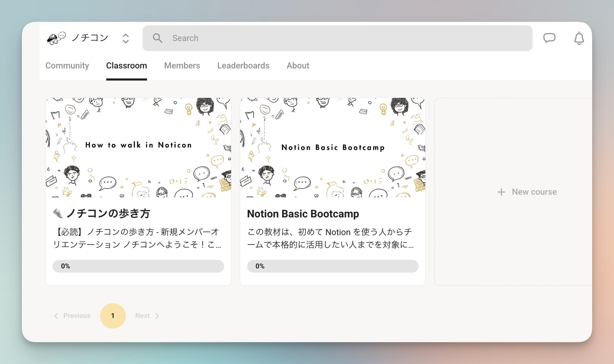Click the ノチコン community name
Screen dimensions: 614x364
pos(90,38)
